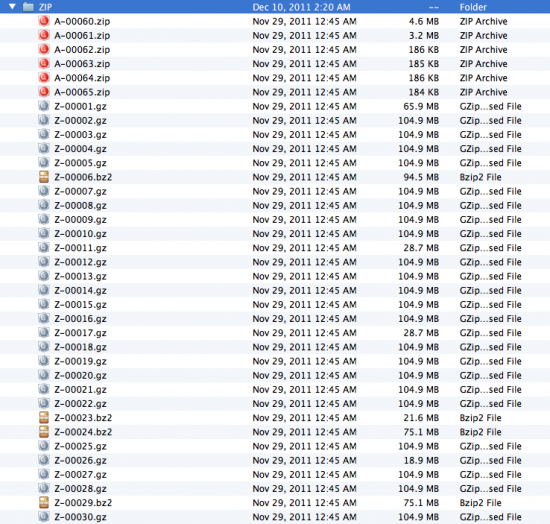Click file name Z-00012.gz
Image resolution: width=550 pixels, height=524 pixels.
click(x=80, y=262)
